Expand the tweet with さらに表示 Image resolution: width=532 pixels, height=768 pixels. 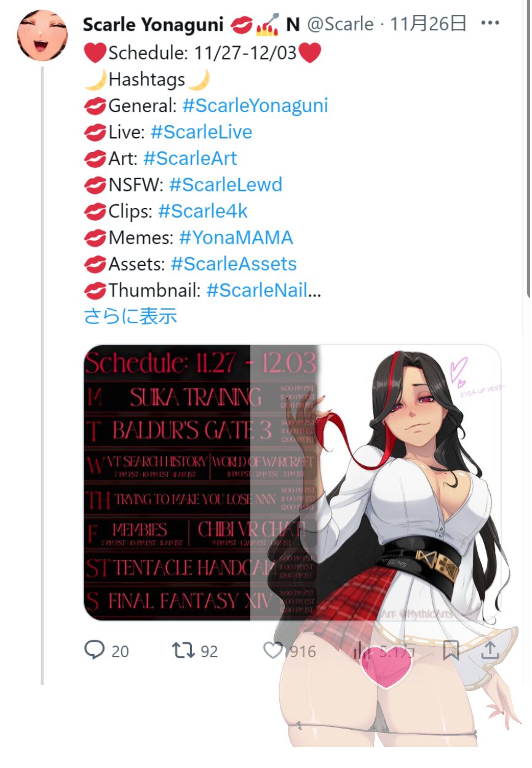130,316
